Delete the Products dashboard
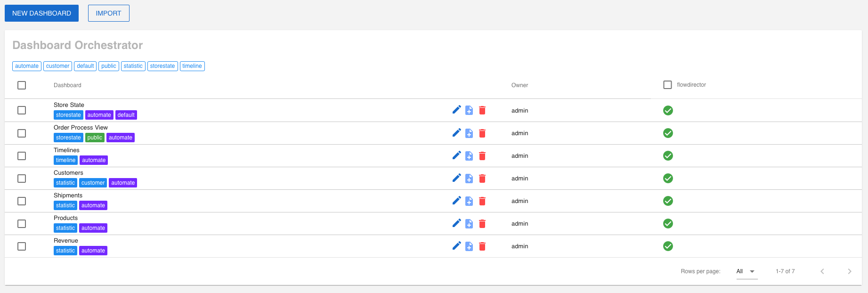The image size is (868, 293). point(482,224)
